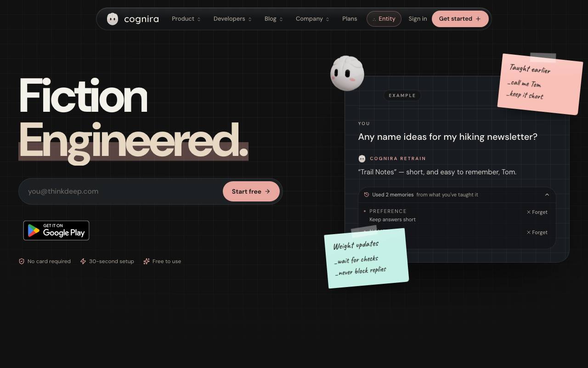This screenshot has height=368, width=588.
Task: Click the EXAMPLE badge on the card
Action: click(402, 96)
